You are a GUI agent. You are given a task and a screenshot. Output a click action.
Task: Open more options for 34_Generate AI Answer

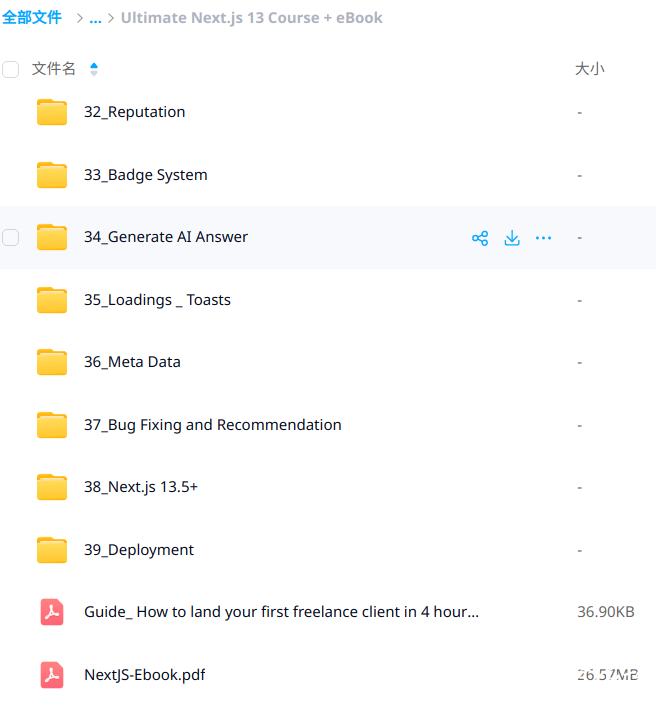pyautogui.click(x=543, y=238)
